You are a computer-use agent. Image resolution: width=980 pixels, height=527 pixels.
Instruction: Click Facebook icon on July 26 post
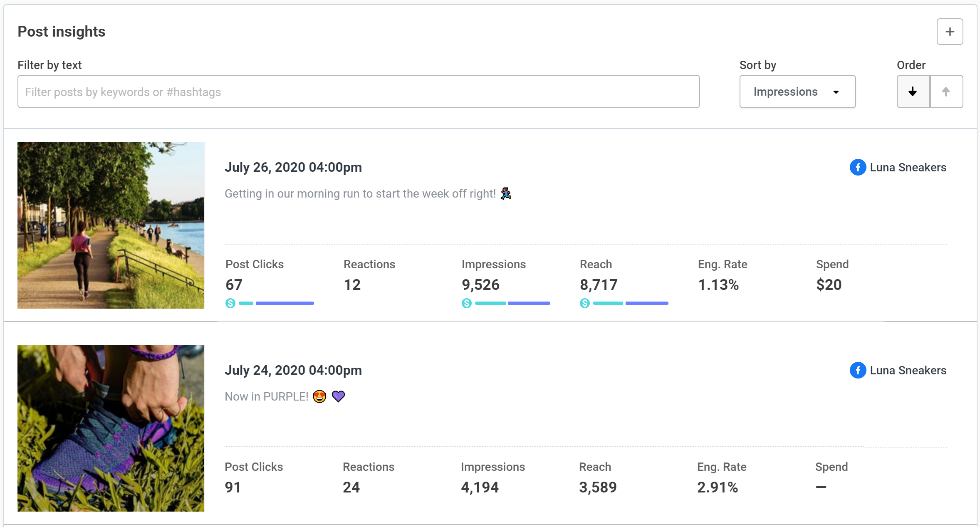[x=858, y=167]
